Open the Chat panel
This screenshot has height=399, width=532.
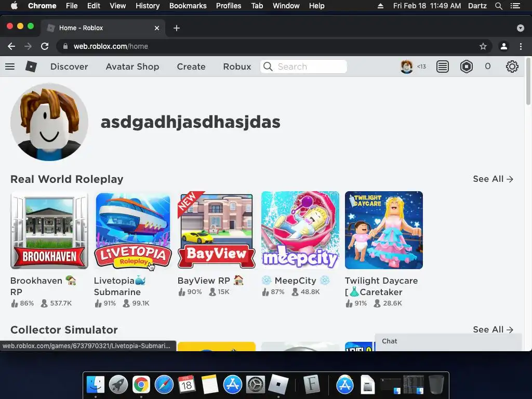click(x=448, y=341)
